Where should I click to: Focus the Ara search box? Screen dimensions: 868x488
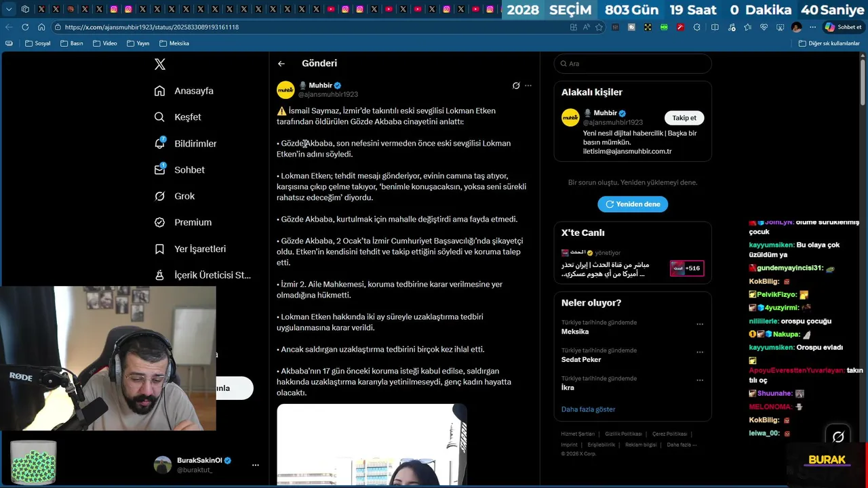click(633, 64)
